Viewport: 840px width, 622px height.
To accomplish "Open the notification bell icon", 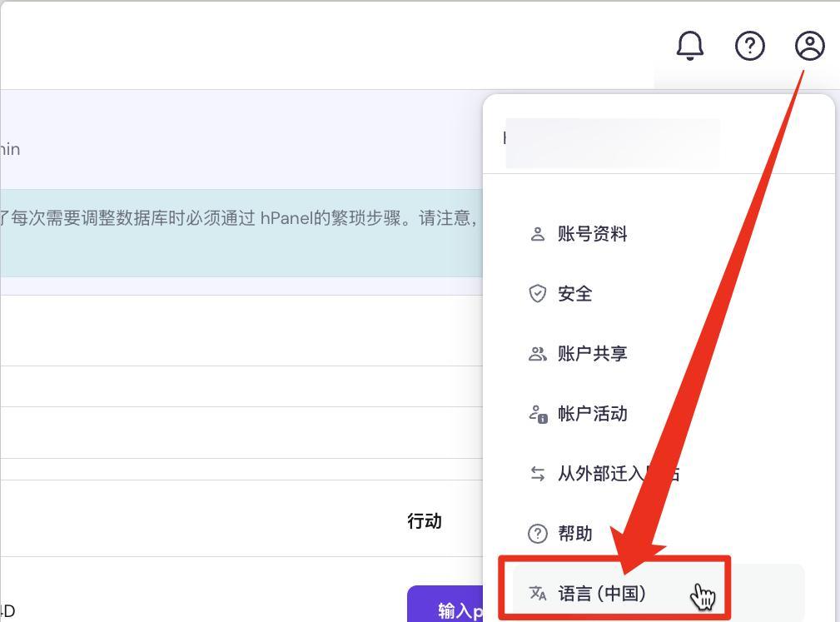I will 689,46.
